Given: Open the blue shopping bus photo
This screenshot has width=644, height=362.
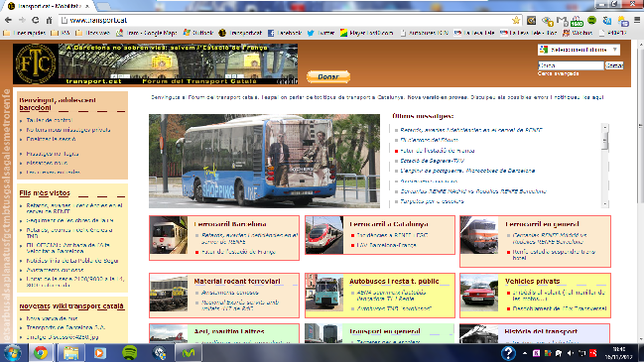Looking at the screenshot, I should [x=264, y=161].
